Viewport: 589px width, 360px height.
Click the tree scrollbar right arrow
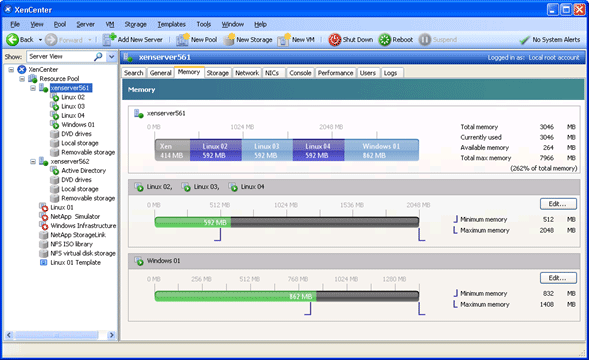[111, 335]
